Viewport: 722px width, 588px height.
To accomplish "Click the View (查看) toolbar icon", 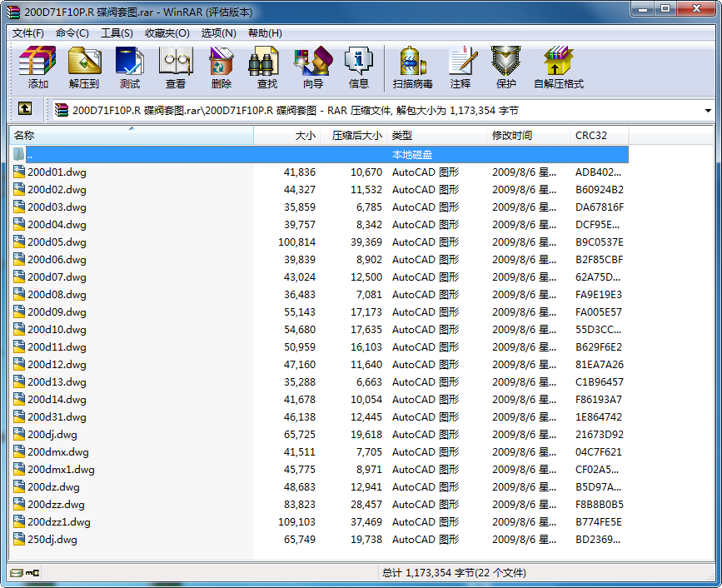I will [176, 67].
